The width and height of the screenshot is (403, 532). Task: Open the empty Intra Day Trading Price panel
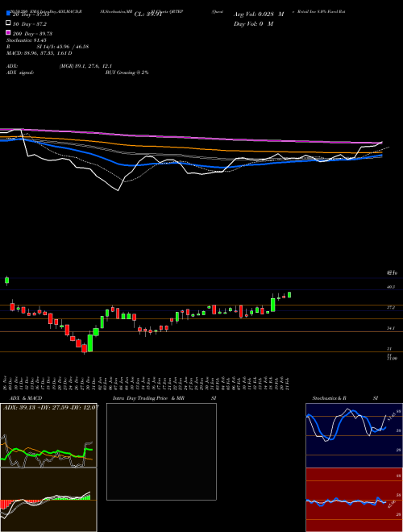[x=161, y=451]
